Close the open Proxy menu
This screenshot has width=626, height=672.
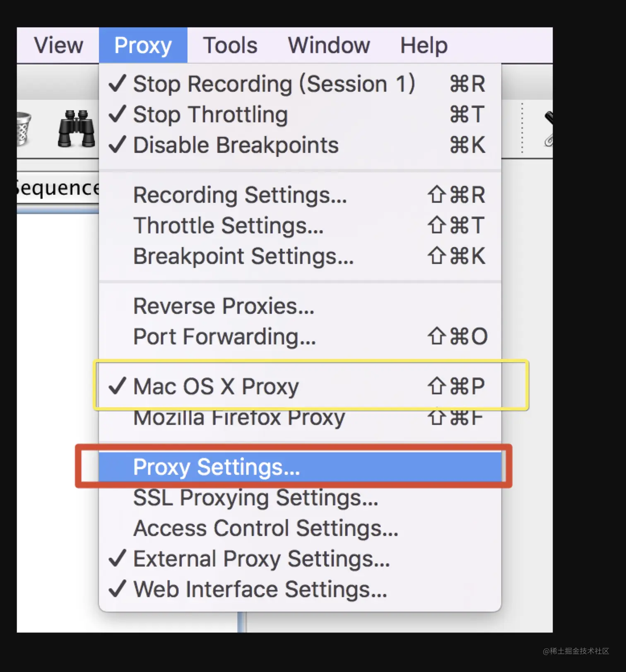(143, 45)
